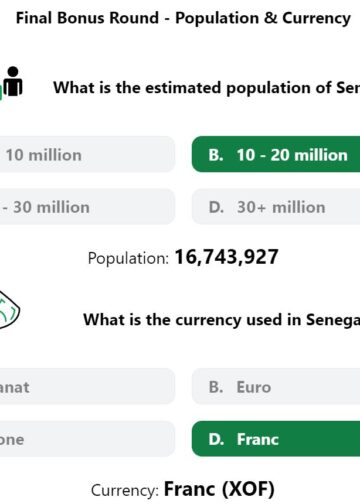Image resolution: width=360 pixels, height=504 pixels.
Task: Select answer D. 30+ million
Action: pyautogui.click(x=276, y=207)
